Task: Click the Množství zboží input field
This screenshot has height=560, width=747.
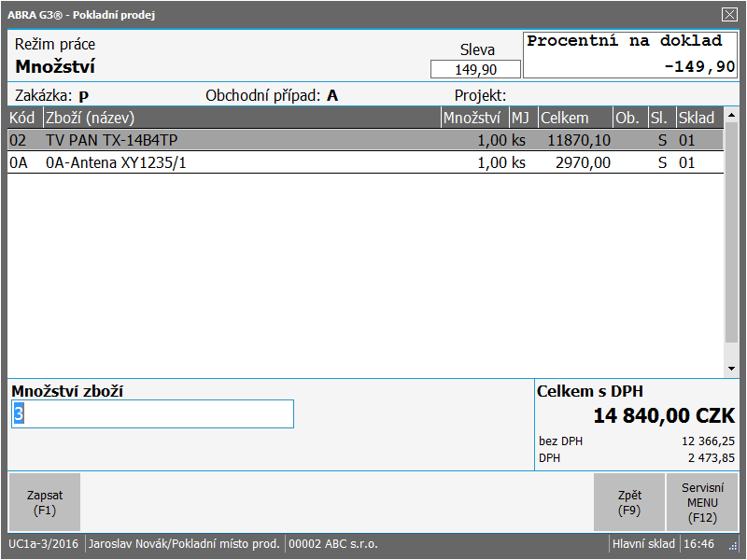Action: pyautogui.click(x=152, y=414)
